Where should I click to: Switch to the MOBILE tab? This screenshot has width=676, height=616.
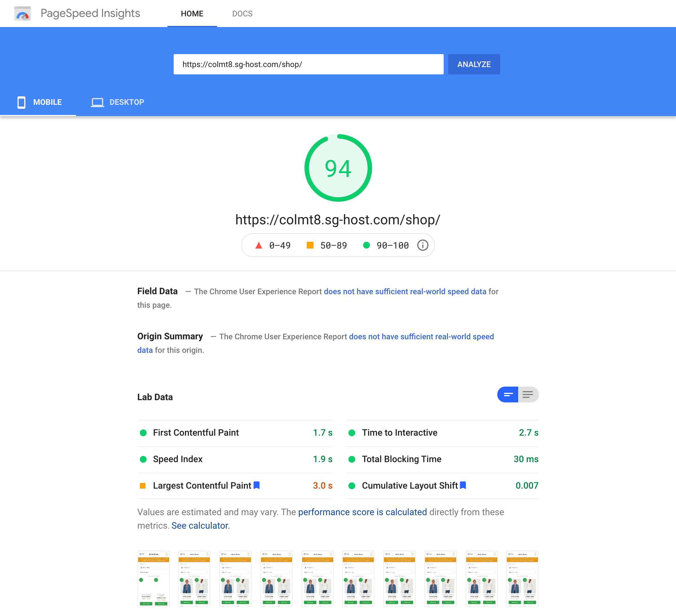(38, 102)
